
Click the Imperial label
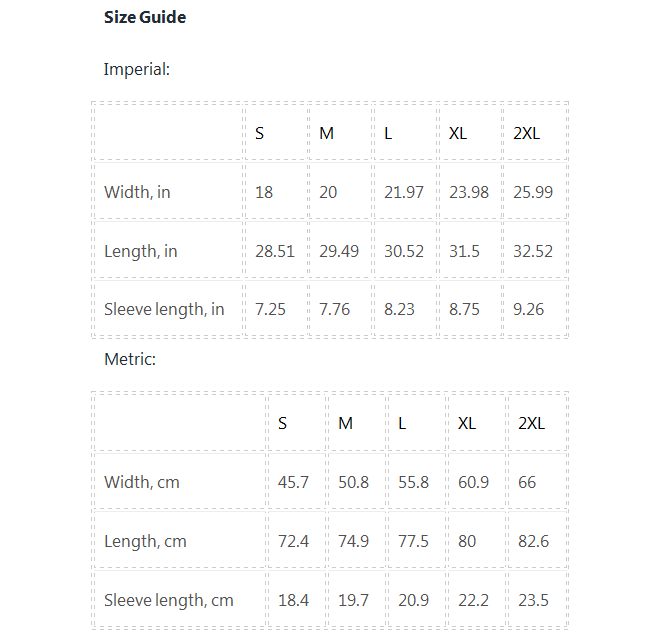[137, 69]
